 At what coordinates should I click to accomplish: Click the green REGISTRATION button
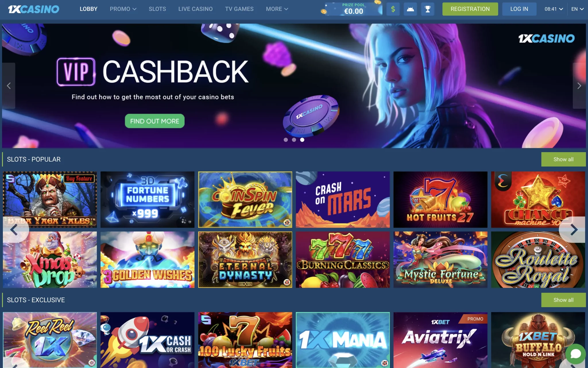tap(470, 9)
